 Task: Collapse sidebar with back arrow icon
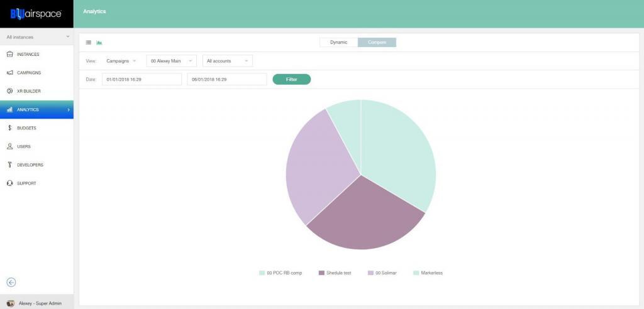click(11, 283)
